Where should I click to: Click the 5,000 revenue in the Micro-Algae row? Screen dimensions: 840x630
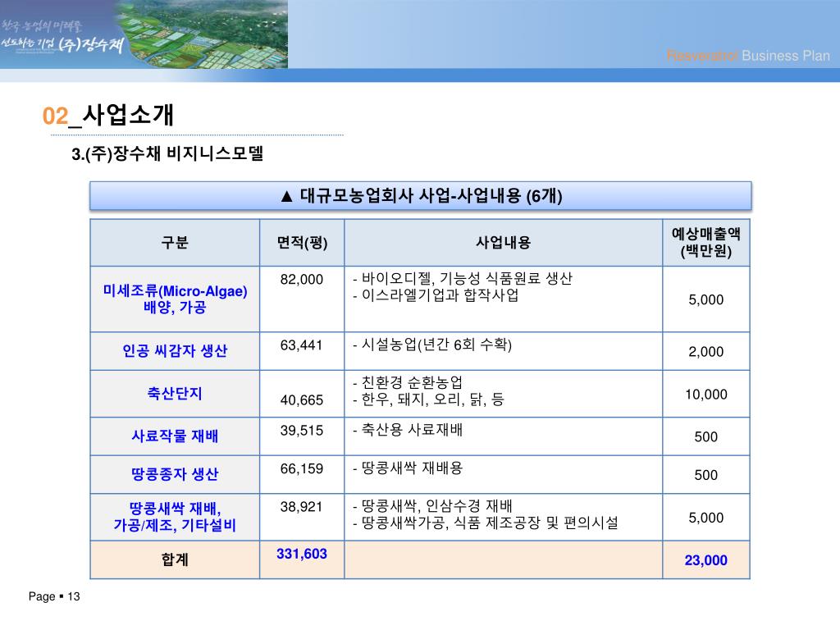pyautogui.click(x=705, y=299)
